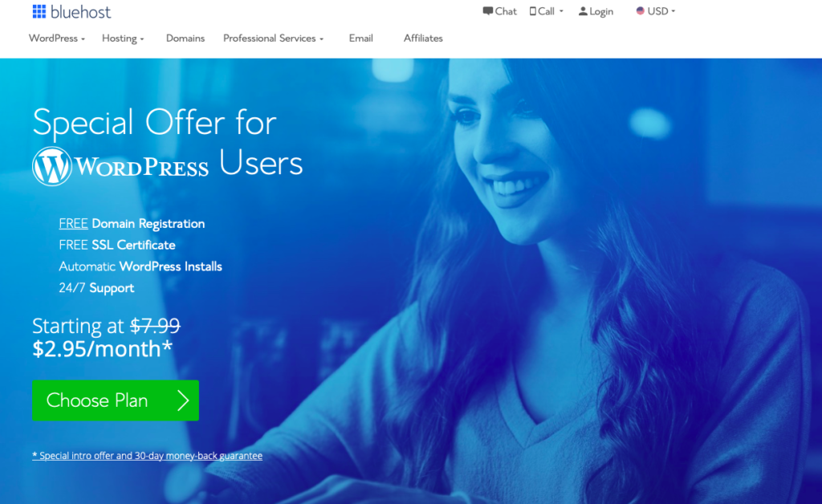Click the person icon beside Login
The width and height of the screenshot is (822, 504).
coord(583,11)
